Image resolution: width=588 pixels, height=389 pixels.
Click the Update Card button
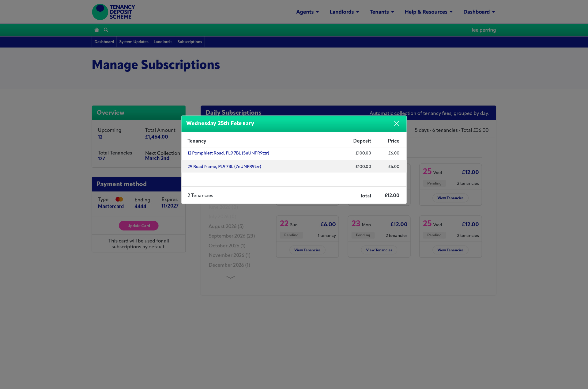(x=139, y=226)
